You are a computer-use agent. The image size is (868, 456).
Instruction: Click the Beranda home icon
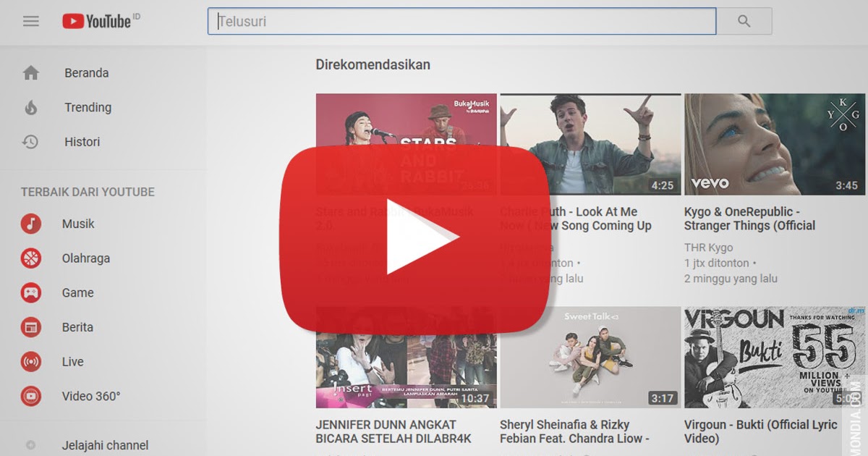click(30, 73)
